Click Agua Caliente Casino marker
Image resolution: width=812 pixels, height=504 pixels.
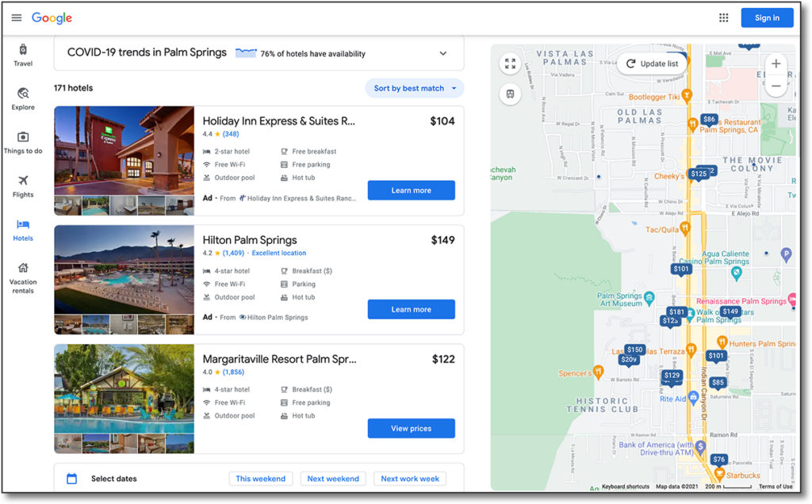[x=737, y=274]
